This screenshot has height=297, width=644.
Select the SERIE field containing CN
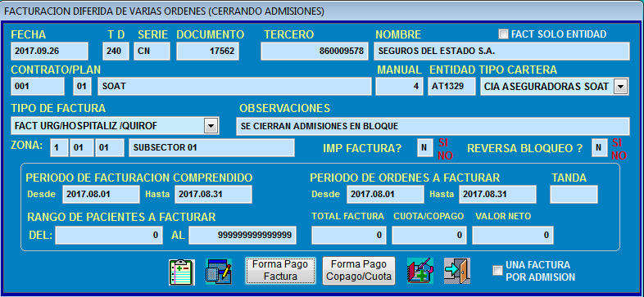(x=152, y=52)
